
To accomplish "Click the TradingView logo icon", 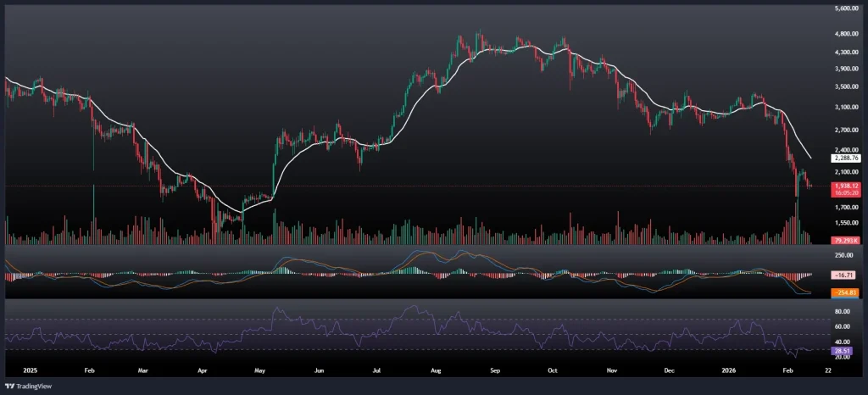I will [x=12, y=384].
